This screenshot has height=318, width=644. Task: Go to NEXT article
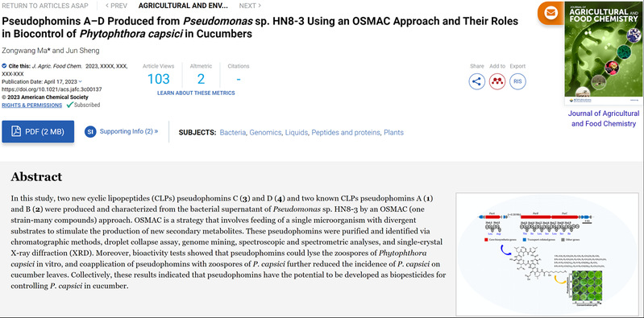coord(250,6)
